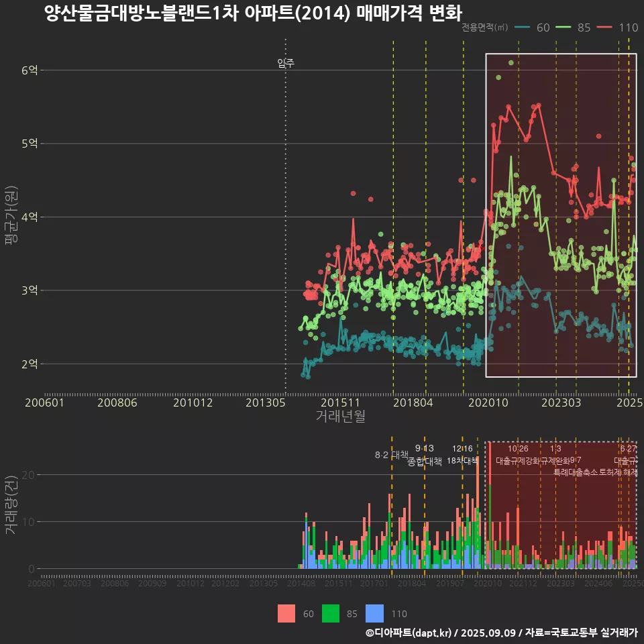Click the 특례대출축소 policy label

(576, 472)
